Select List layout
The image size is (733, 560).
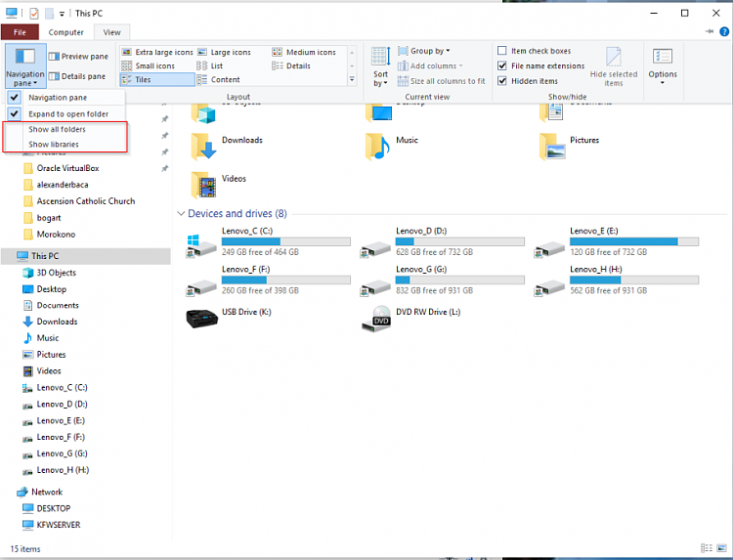(x=210, y=65)
